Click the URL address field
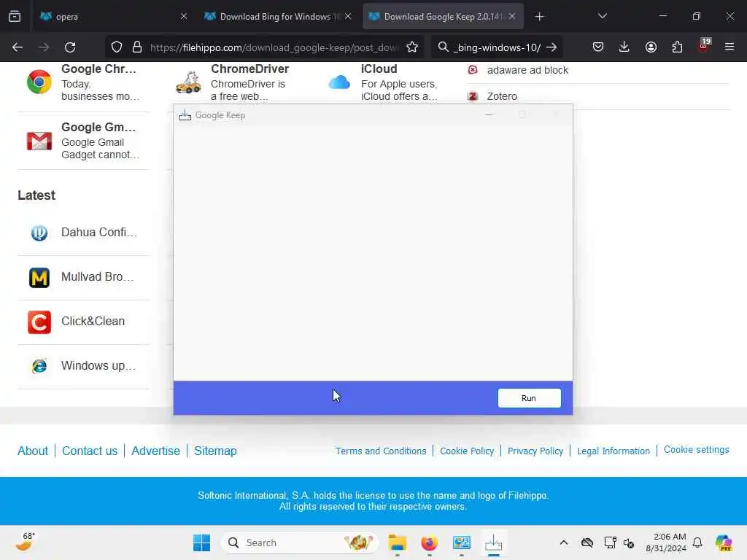The height and width of the screenshot is (560, 747). coord(274,47)
